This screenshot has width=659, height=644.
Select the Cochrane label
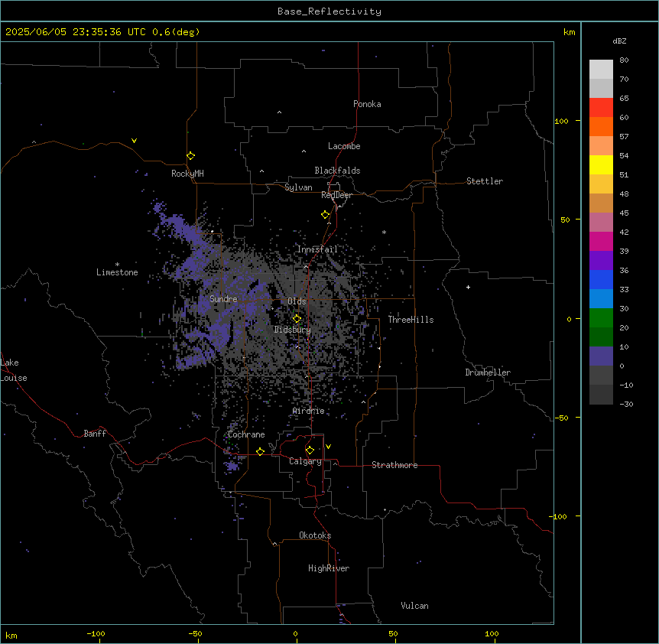click(246, 434)
